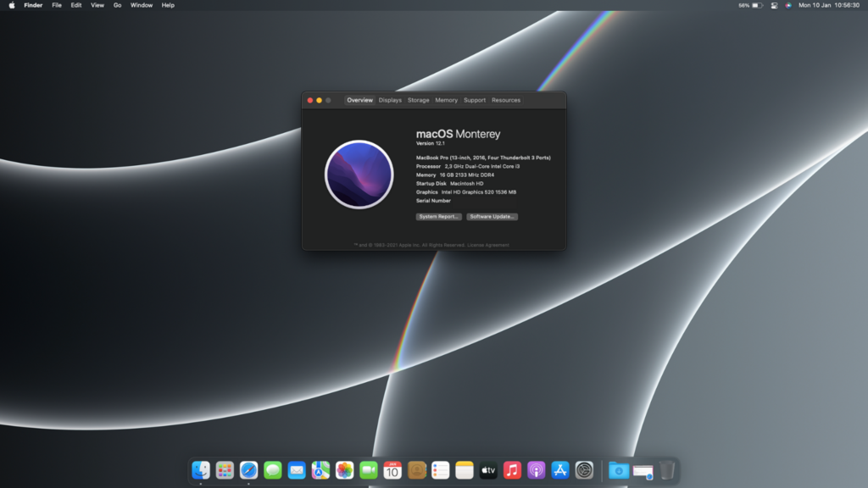Select the Memory tab
The height and width of the screenshot is (488, 868).
(446, 100)
